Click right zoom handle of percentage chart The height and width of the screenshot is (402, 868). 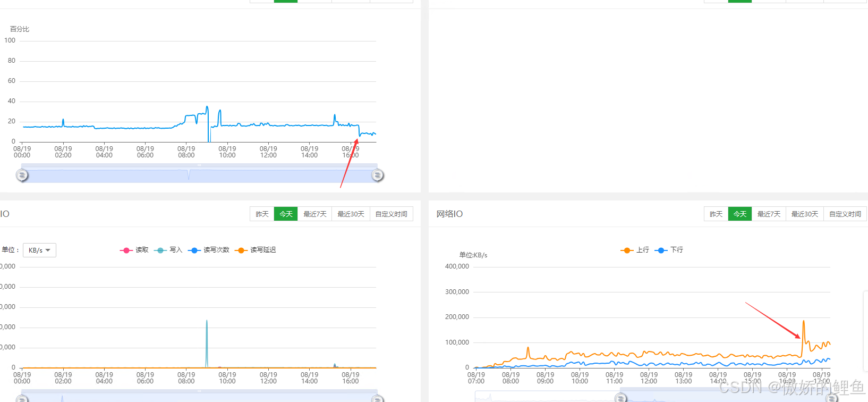click(377, 175)
